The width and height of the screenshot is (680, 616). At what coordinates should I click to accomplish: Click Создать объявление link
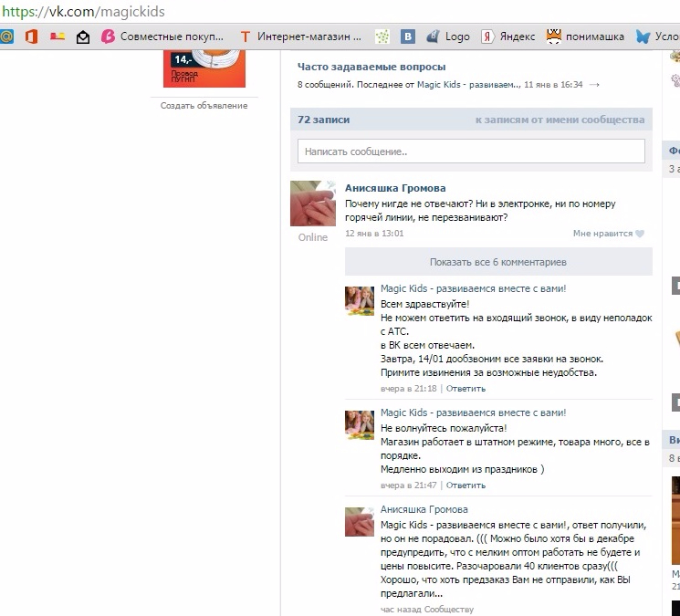point(204,106)
